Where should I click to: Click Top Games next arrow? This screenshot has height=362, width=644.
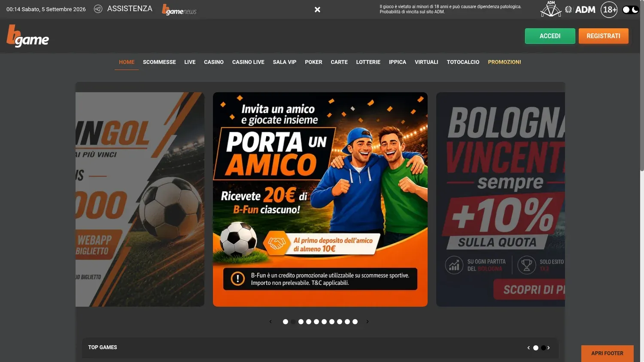[x=548, y=348]
